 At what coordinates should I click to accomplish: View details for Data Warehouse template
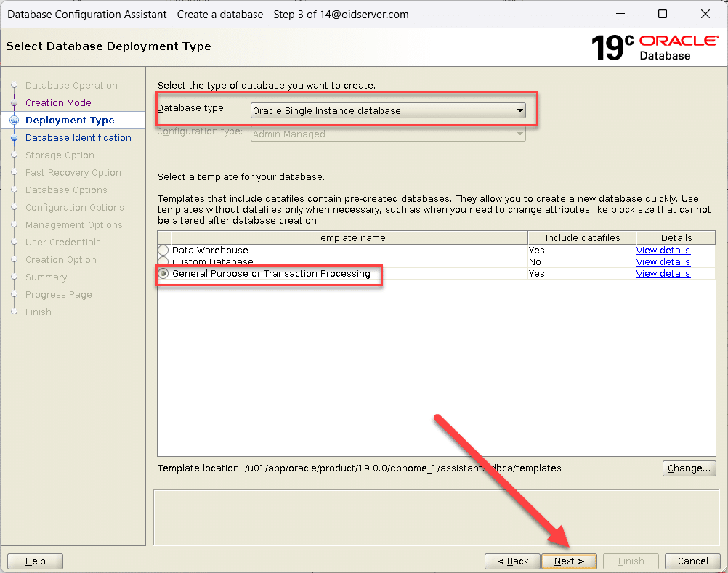663,251
